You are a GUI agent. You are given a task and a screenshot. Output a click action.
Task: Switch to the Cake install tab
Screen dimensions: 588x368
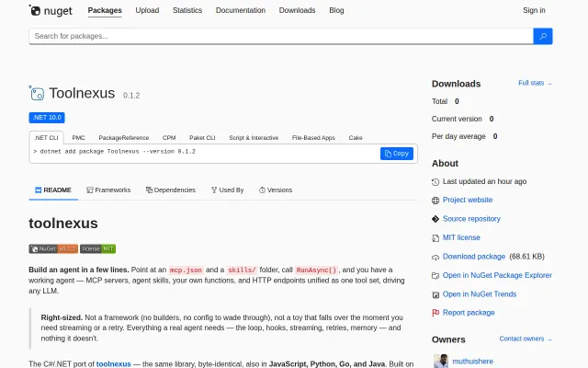pyautogui.click(x=356, y=138)
